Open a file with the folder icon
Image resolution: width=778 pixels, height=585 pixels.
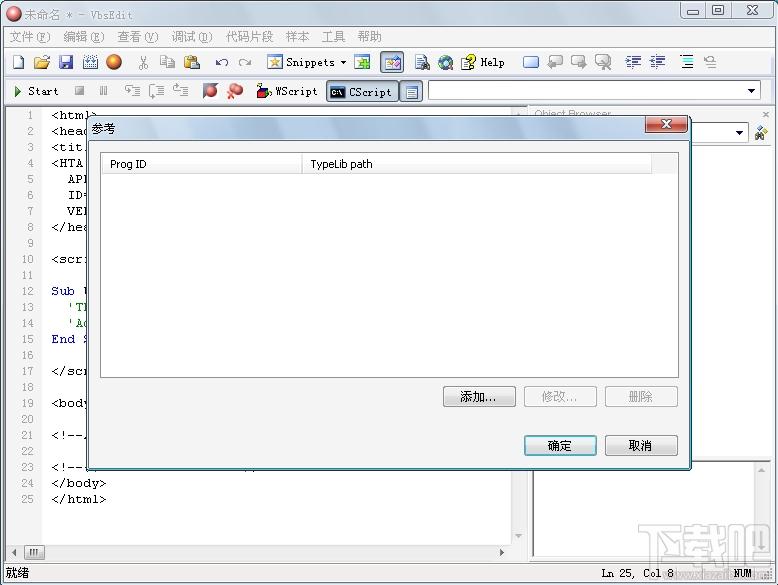42,62
